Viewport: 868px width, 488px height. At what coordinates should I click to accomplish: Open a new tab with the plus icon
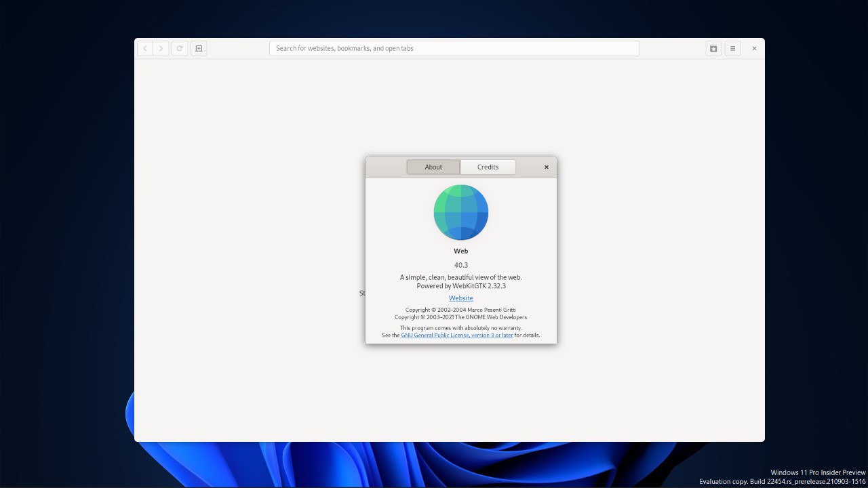[x=199, y=48]
